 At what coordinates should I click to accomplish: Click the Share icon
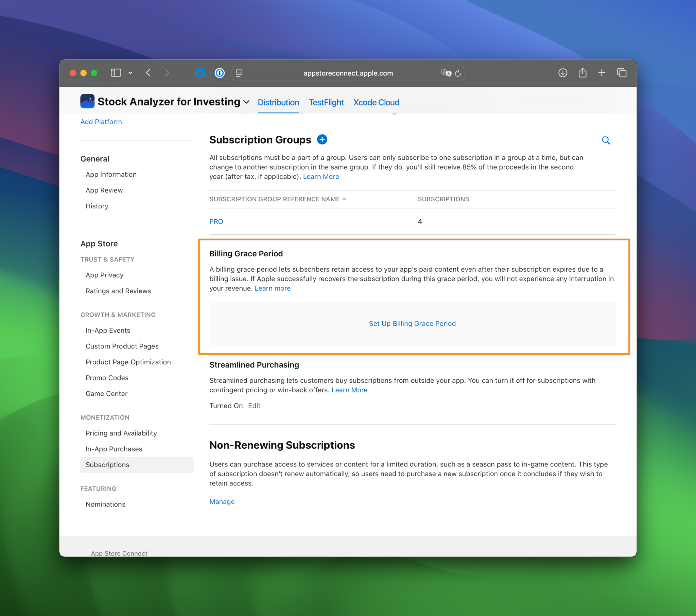582,72
